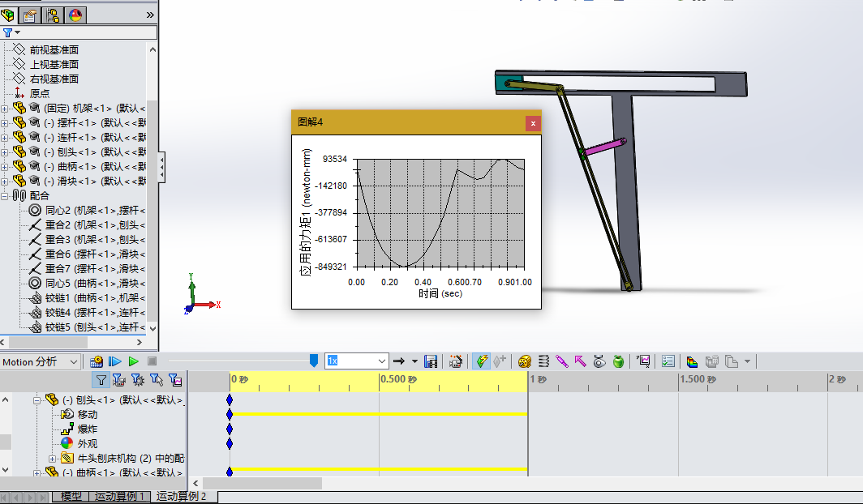This screenshot has width=863, height=504.
Task: Open Motion Study Properties checklist icon
Action: (x=668, y=361)
